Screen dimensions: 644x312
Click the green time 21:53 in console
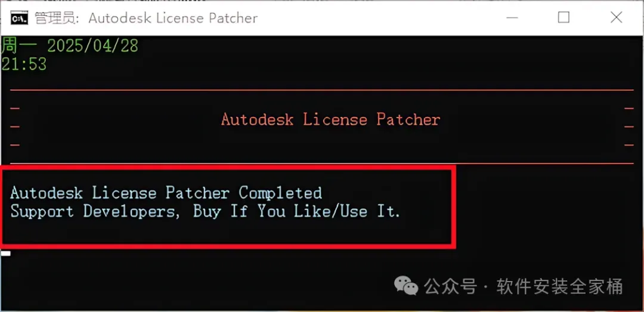click(x=24, y=64)
